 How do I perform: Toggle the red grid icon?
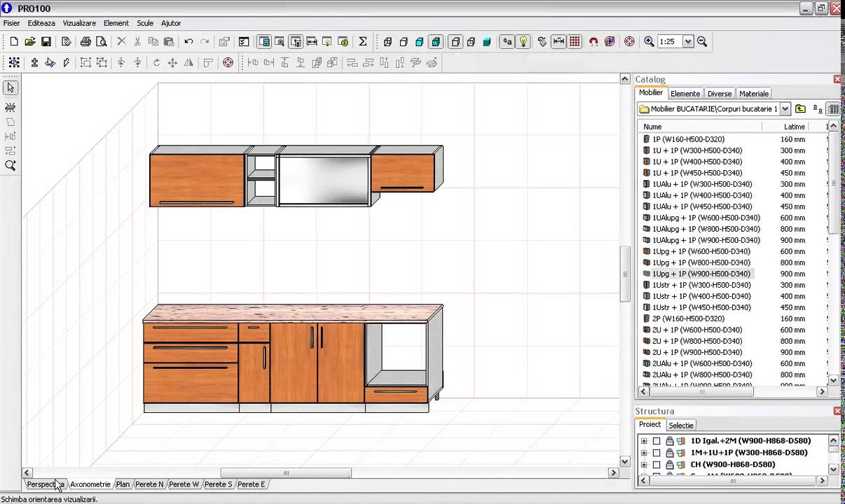(x=575, y=42)
